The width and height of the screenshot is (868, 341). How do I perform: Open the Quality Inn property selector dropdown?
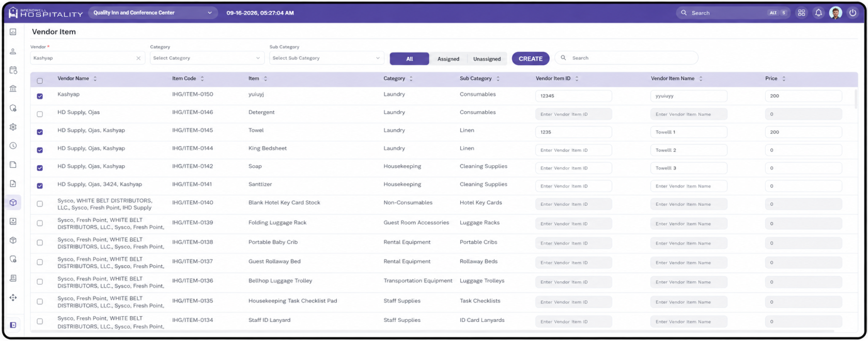[x=153, y=13]
